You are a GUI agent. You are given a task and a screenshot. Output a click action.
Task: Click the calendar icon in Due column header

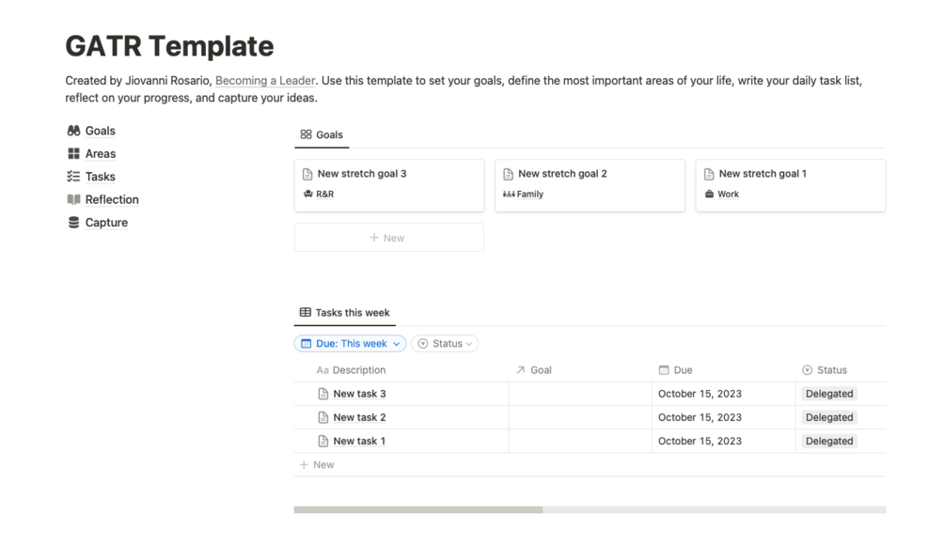point(664,370)
